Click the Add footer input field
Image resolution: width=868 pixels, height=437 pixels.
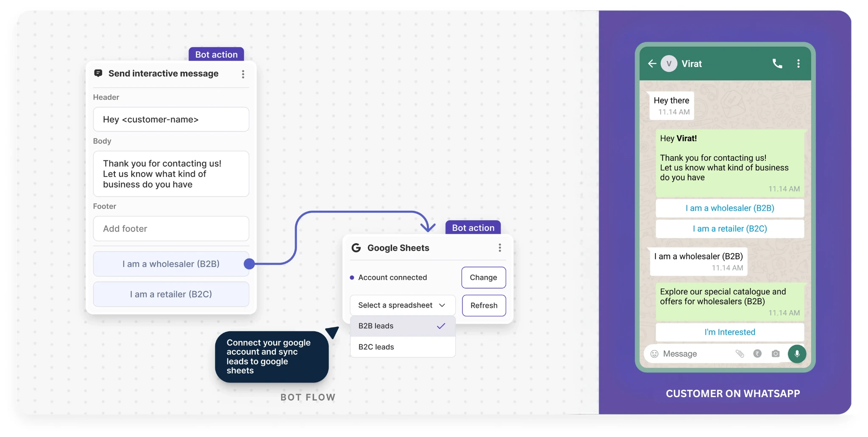point(171,229)
